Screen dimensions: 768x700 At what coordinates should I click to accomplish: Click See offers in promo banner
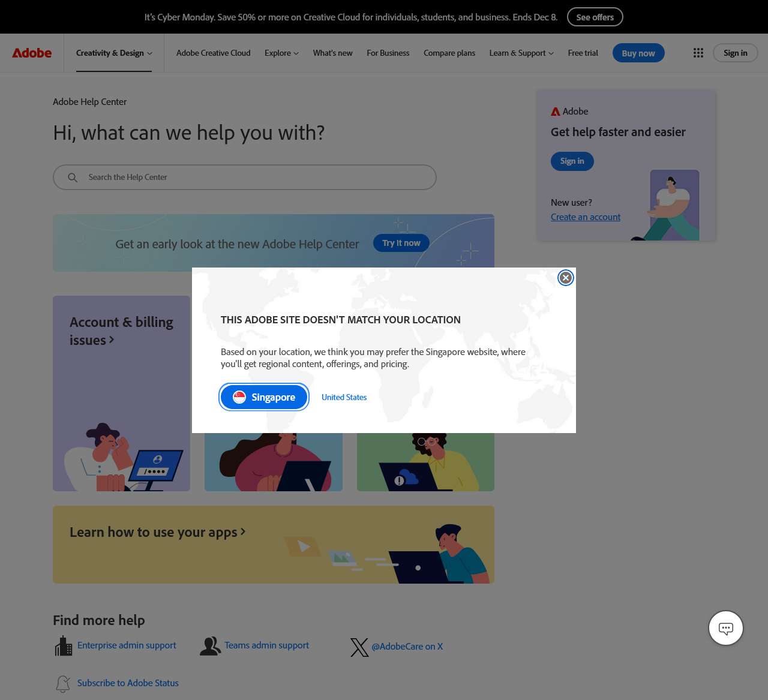(595, 17)
